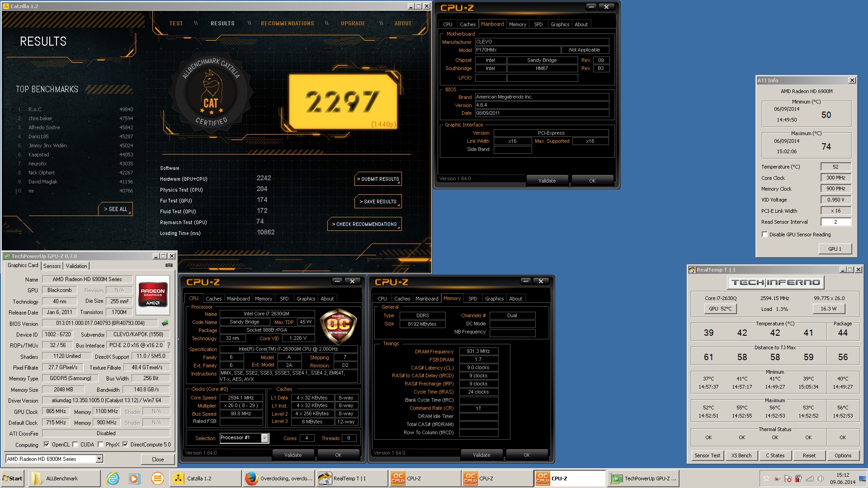This screenshot has width=868, height=488.
Task: Open Graphics tab in CPU-Z Memory window
Action: point(494,299)
